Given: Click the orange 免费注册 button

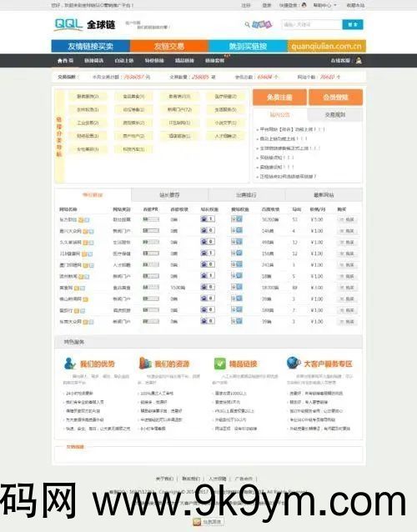Looking at the screenshot, I should click(279, 98).
